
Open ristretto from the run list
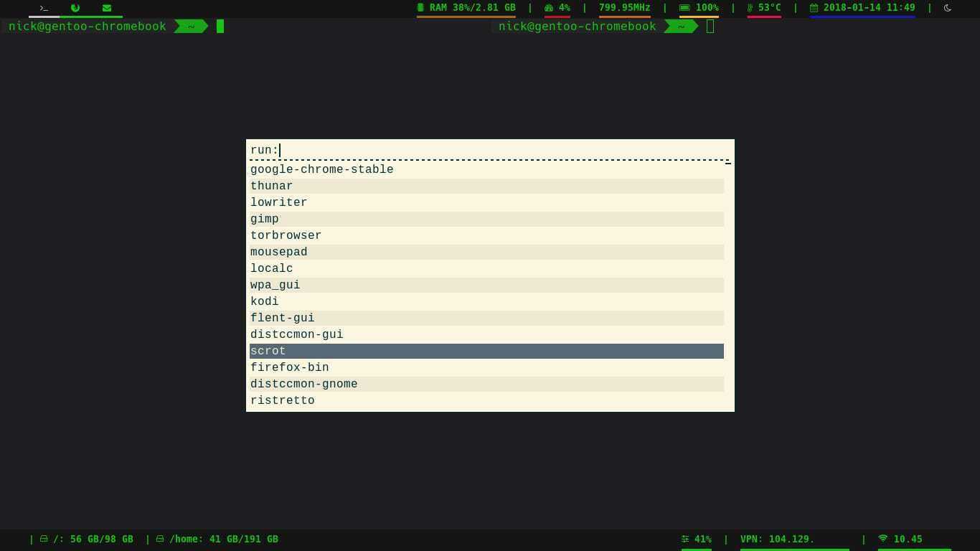tap(486, 400)
